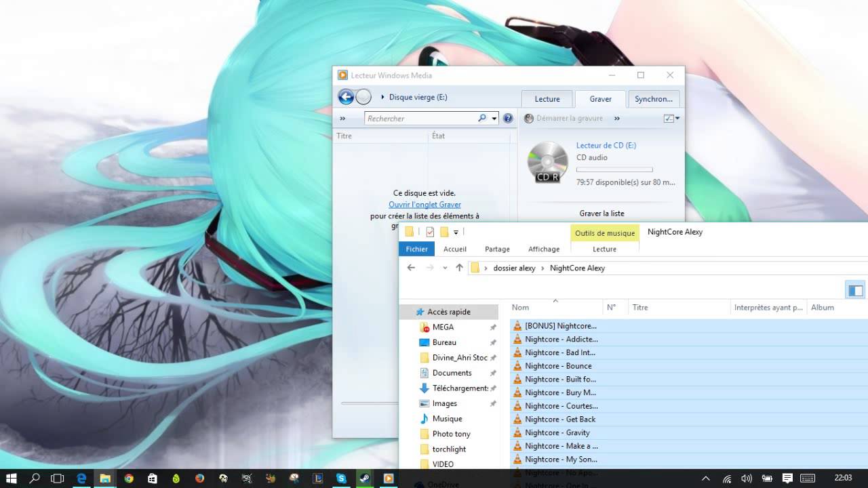This screenshot has height=488, width=868.
Task: Open the Affichage ribbon tab
Action: click(544, 249)
